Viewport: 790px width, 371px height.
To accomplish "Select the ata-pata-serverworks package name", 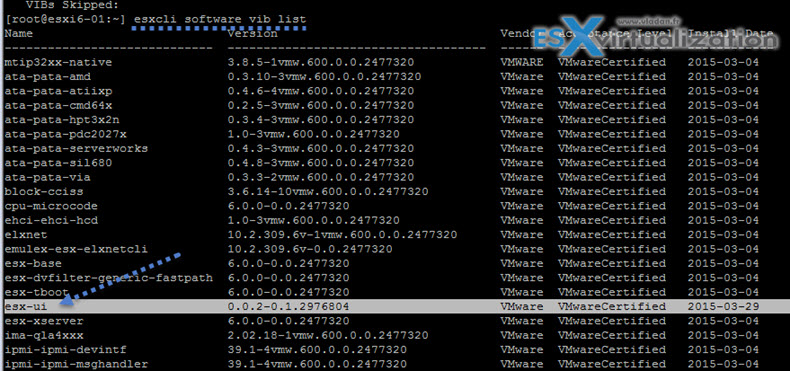I will 76,149.
